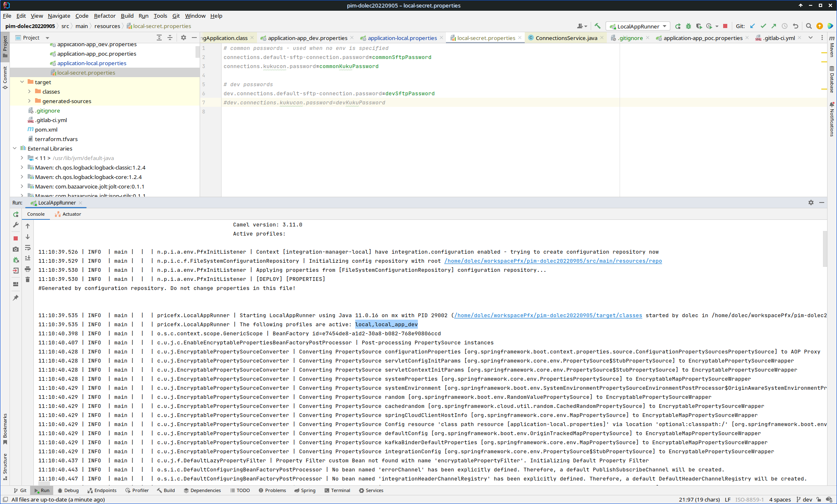
Task: Push commits with Git green arrow
Action: point(774,26)
